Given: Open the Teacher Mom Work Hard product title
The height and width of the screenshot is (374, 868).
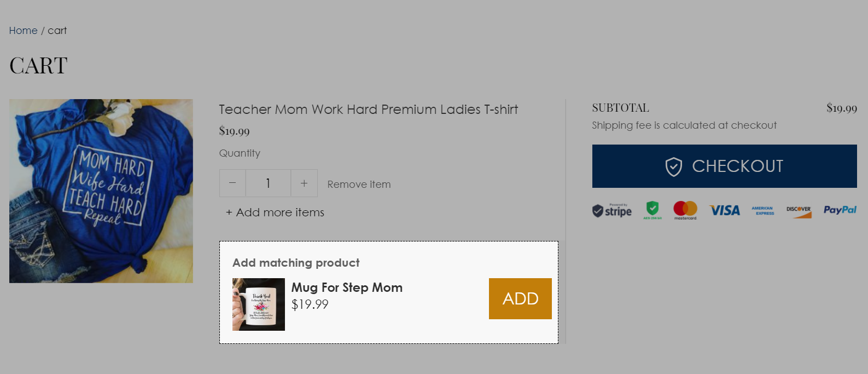Looking at the screenshot, I should coord(368,110).
